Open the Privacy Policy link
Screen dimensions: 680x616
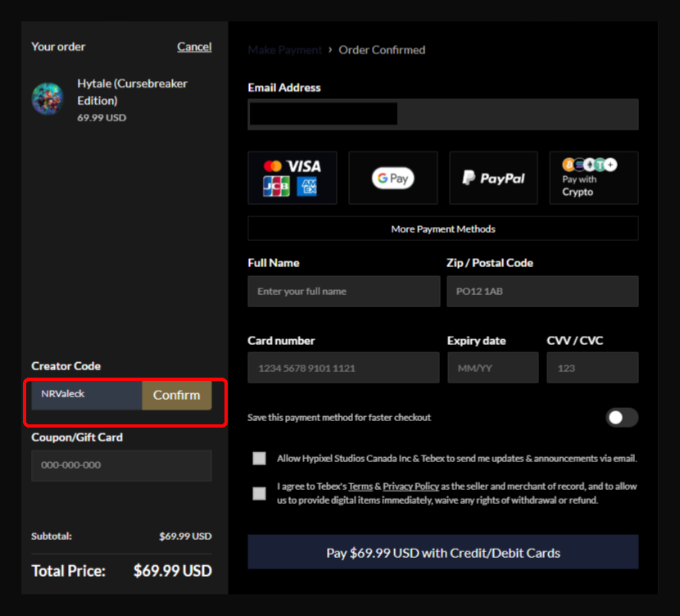pyautogui.click(x=410, y=487)
